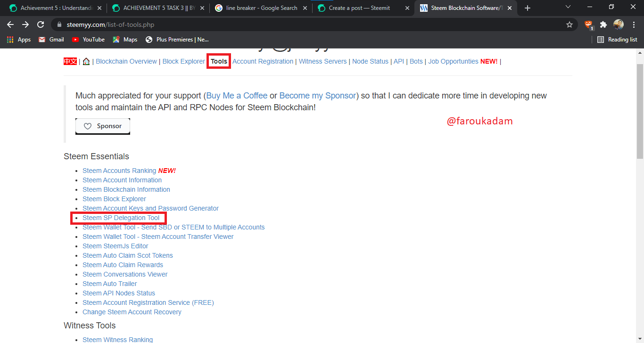
Task: Switch to the ACHIEVEMENT 5 TASK 3 tab
Action: coord(158,8)
